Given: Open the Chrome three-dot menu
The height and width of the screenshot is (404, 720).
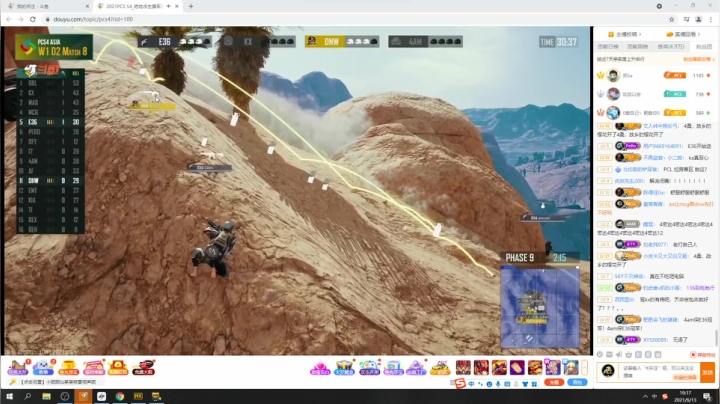Looking at the screenshot, I should click(x=711, y=19).
